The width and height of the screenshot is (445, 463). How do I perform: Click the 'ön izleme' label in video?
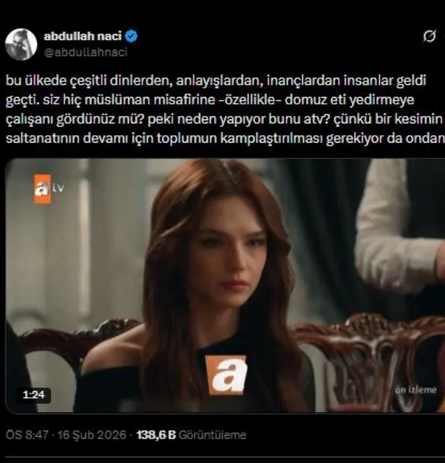pos(416,390)
